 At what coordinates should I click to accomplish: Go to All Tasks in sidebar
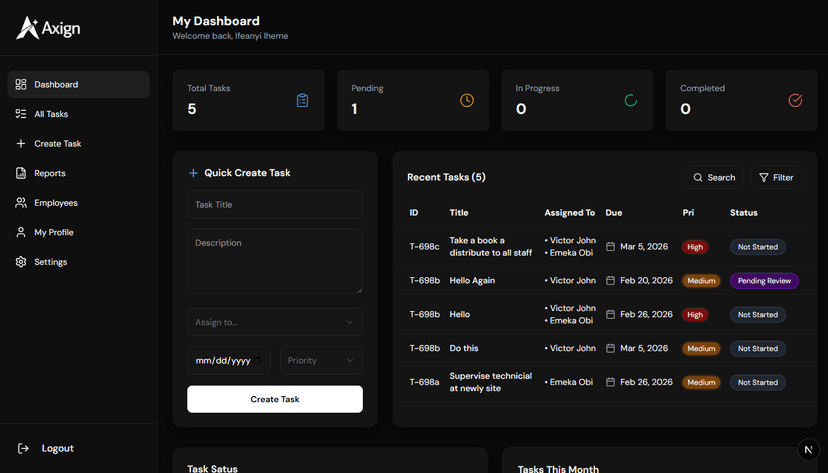[51, 114]
